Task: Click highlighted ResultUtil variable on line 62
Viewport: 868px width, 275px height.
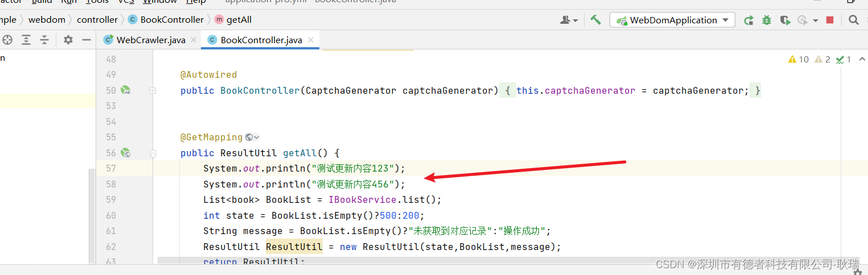Action: click(x=294, y=247)
